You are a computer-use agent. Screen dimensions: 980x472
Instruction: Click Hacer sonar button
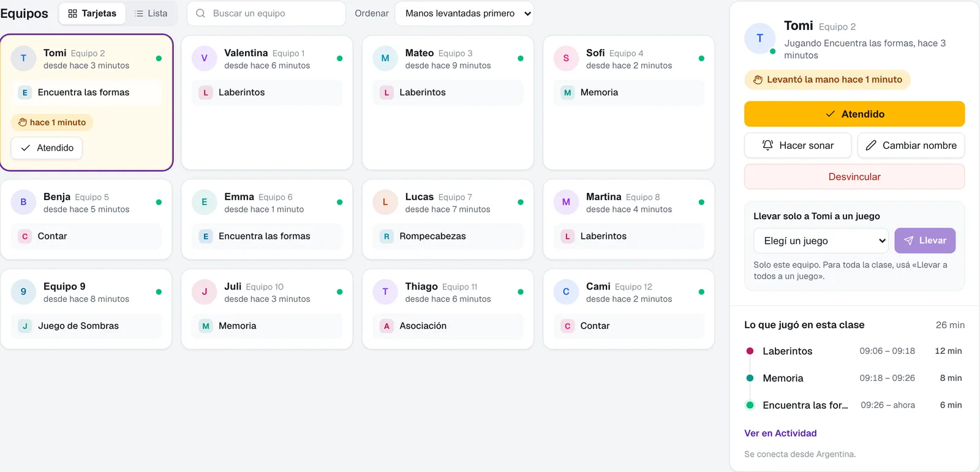[797, 145]
